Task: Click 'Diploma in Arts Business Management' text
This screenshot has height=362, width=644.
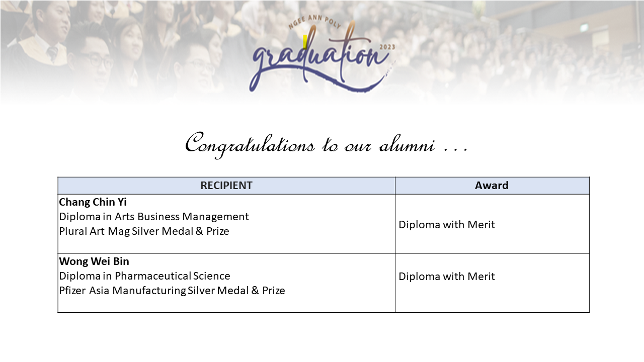Action: (154, 217)
